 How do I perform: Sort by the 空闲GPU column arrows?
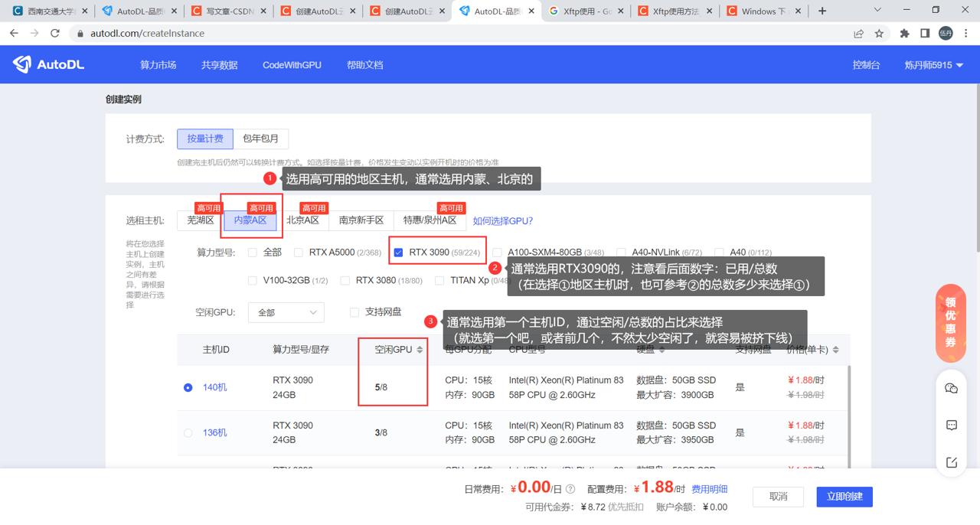coord(420,350)
